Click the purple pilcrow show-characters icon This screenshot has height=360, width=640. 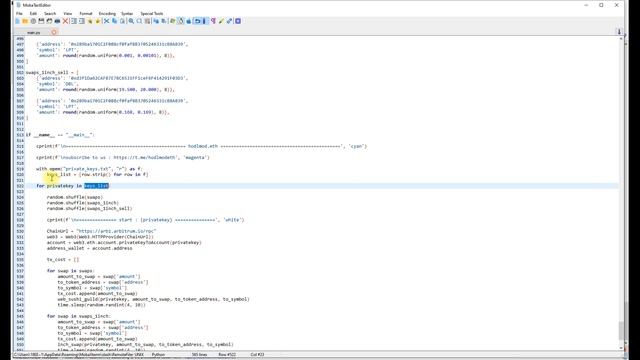tap(213, 21)
